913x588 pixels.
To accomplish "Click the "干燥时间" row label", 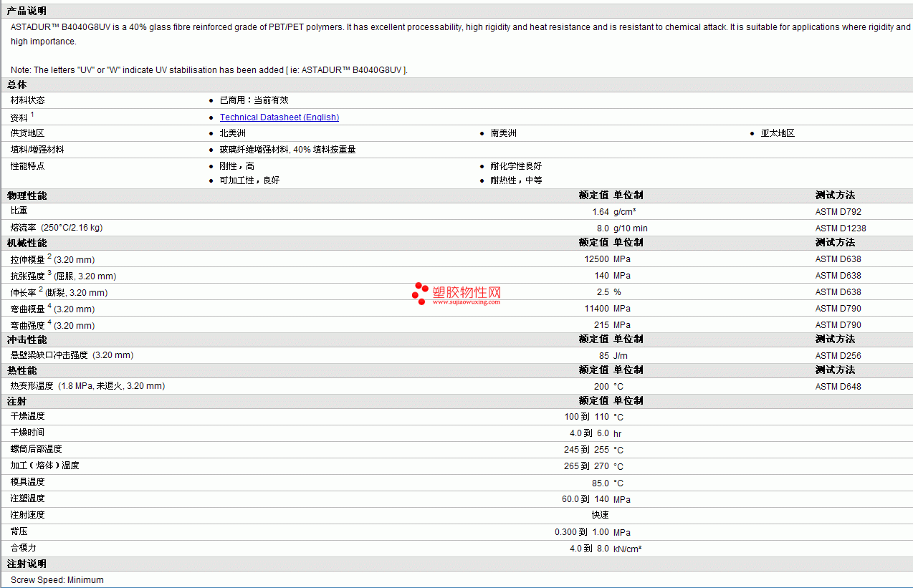I will (27, 433).
